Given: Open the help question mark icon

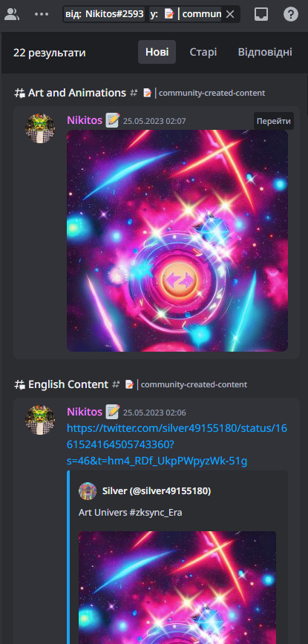Looking at the screenshot, I should coord(291,14).
